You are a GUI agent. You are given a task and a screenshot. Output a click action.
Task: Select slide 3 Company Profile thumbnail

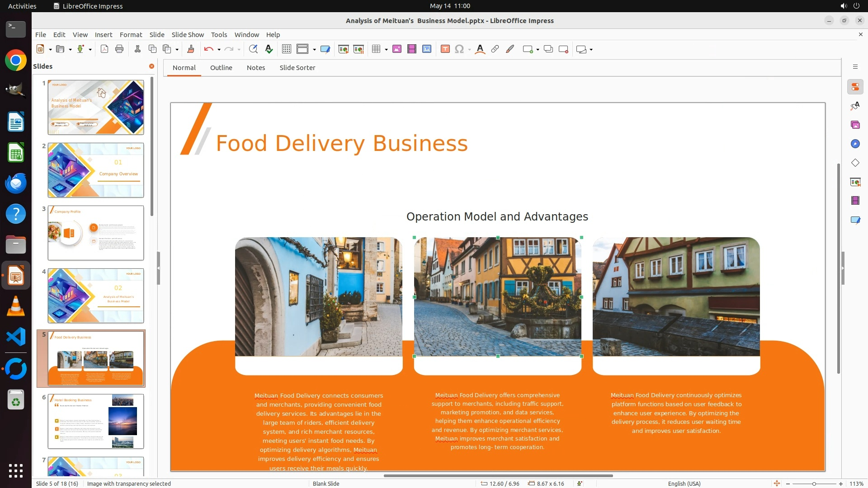pos(96,233)
